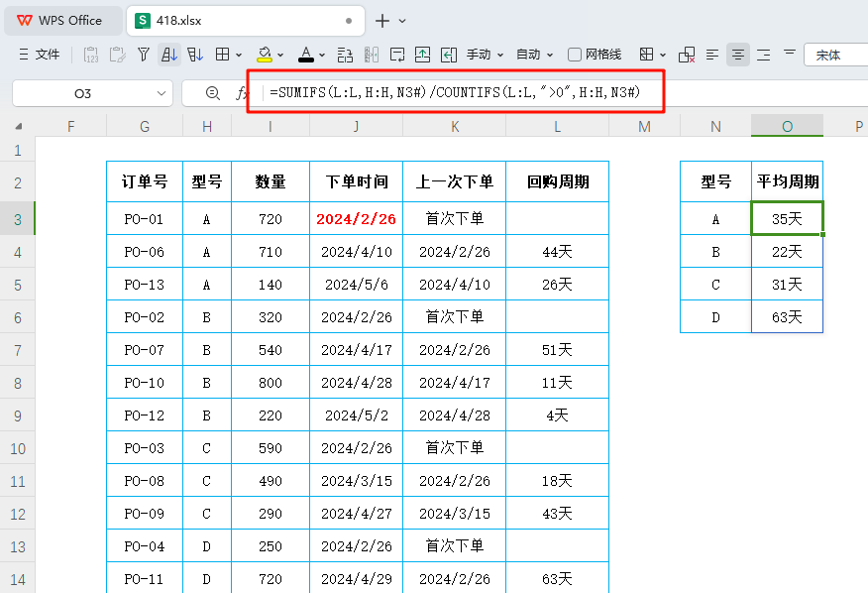Center align text horizontally
The image size is (868, 593).
[738, 55]
